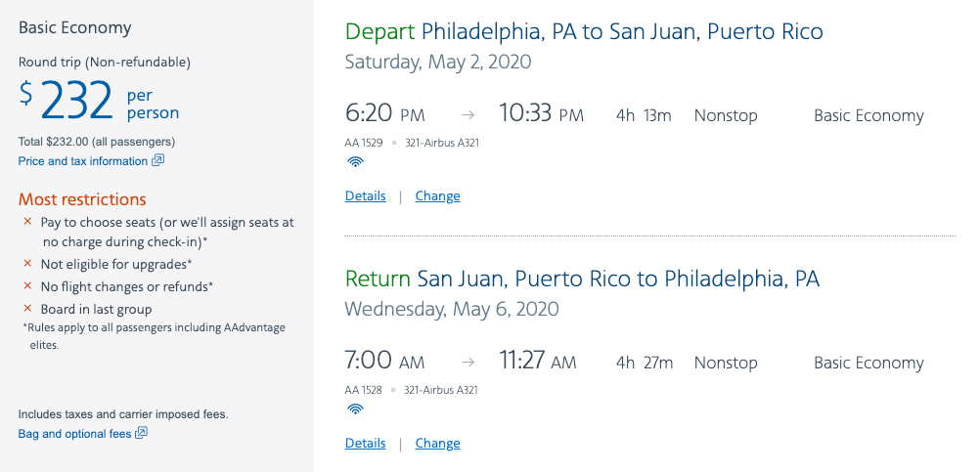980x472 pixels.
Task: Click the red X beside No flight changes or refunds
Action: (x=28, y=286)
